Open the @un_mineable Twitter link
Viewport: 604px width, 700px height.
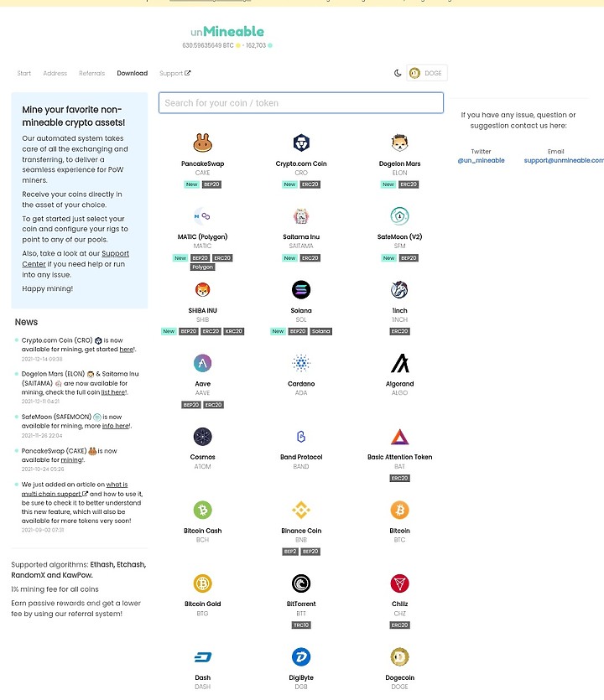click(481, 160)
